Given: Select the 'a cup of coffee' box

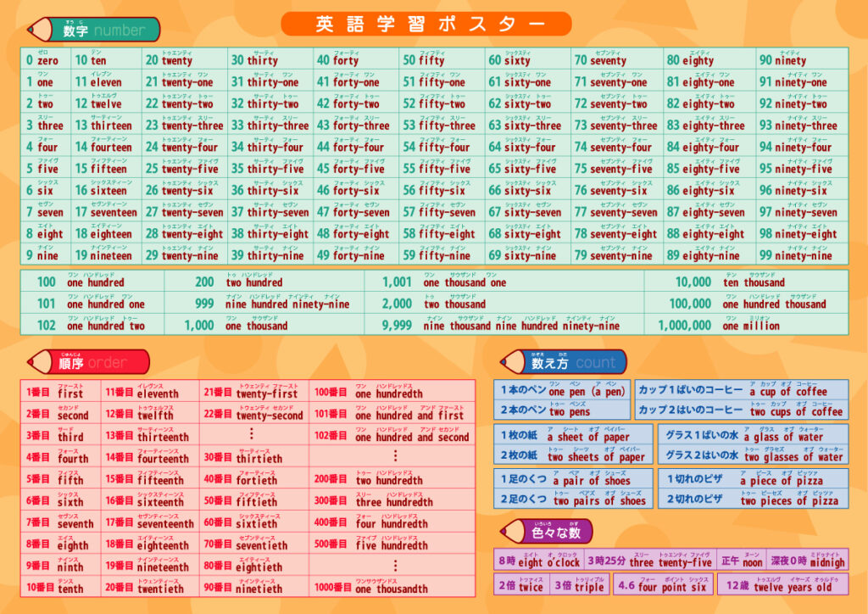Looking at the screenshot, I should (x=742, y=391).
